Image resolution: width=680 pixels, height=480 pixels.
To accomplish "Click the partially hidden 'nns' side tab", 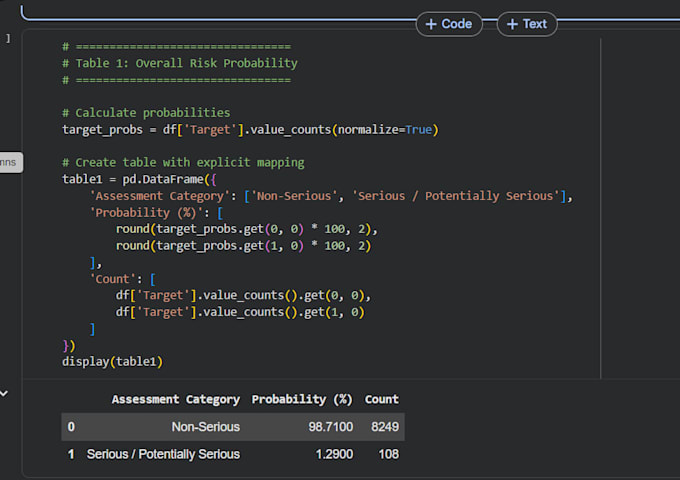I will [x=10, y=163].
